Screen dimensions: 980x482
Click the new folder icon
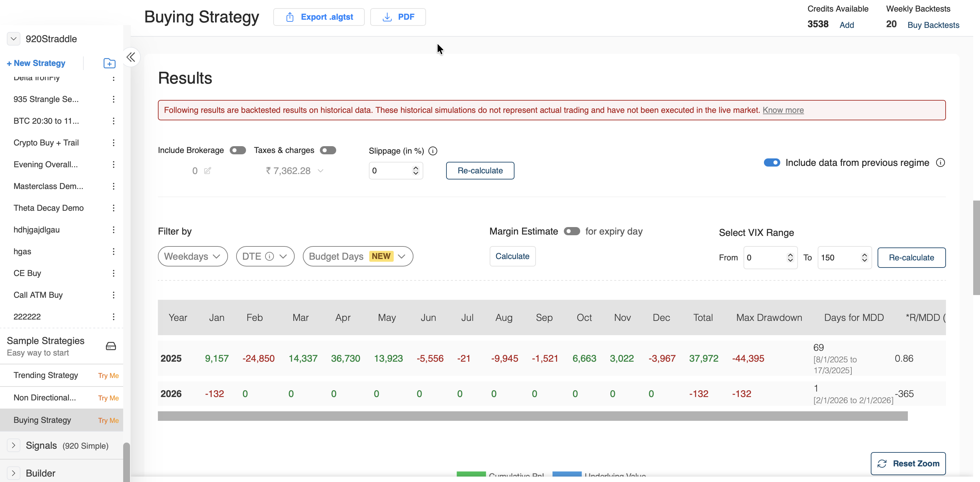(109, 63)
